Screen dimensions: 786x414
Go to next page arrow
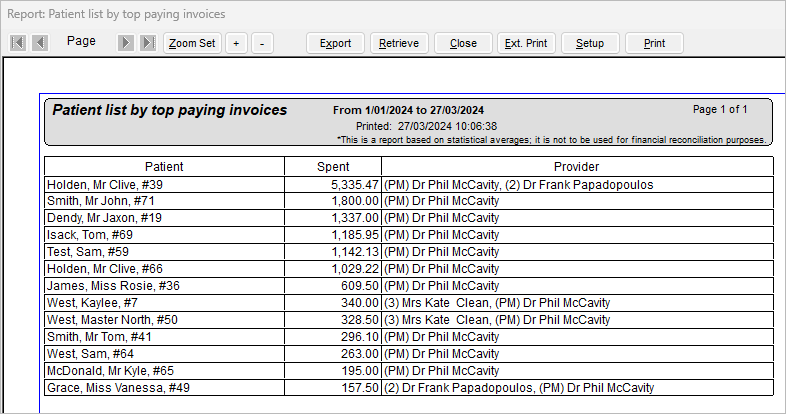tap(125, 43)
